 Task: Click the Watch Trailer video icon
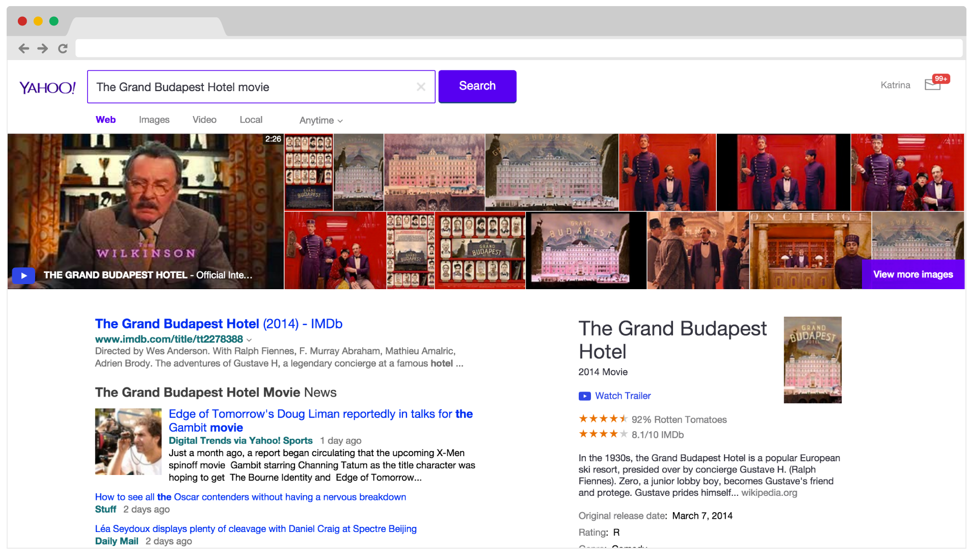point(584,396)
